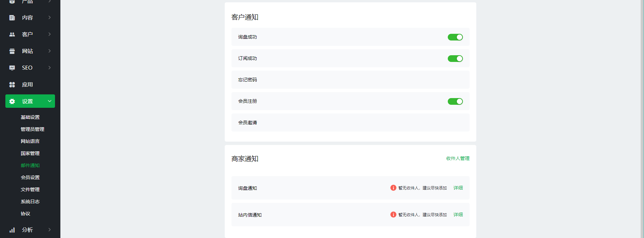Click the SEO chart icon in sidebar
Screen dimensions: 644x238
coord(12,68)
